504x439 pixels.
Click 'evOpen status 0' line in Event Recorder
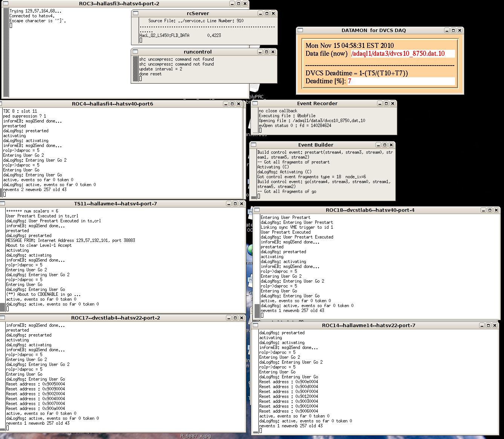[x=295, y=125]
